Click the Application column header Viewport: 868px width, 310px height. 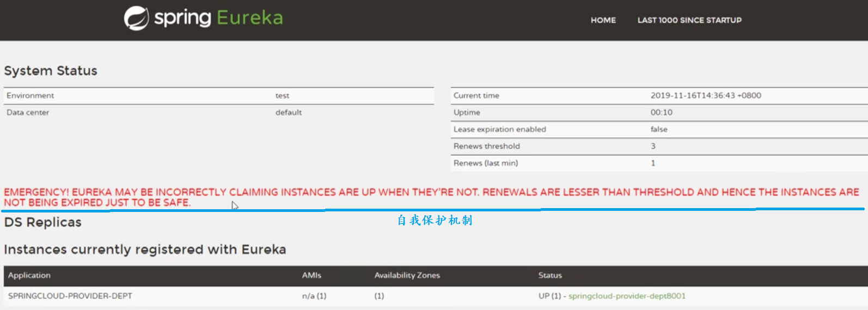tap(29, 275)
